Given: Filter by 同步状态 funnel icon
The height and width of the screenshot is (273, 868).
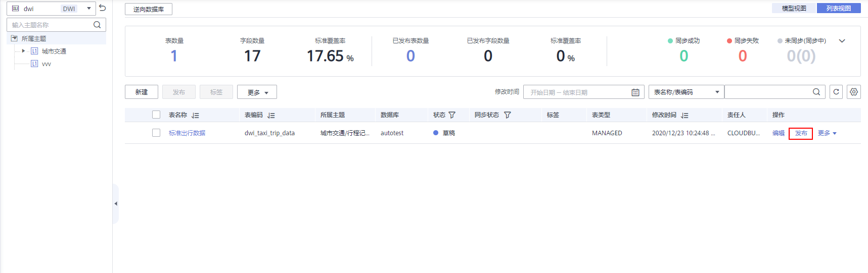Looking at the screenshot, I should 508,115.
